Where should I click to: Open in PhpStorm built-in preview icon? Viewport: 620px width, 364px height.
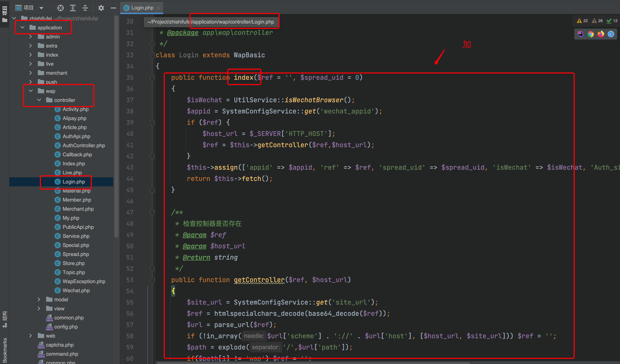click(x=580, y=34)
